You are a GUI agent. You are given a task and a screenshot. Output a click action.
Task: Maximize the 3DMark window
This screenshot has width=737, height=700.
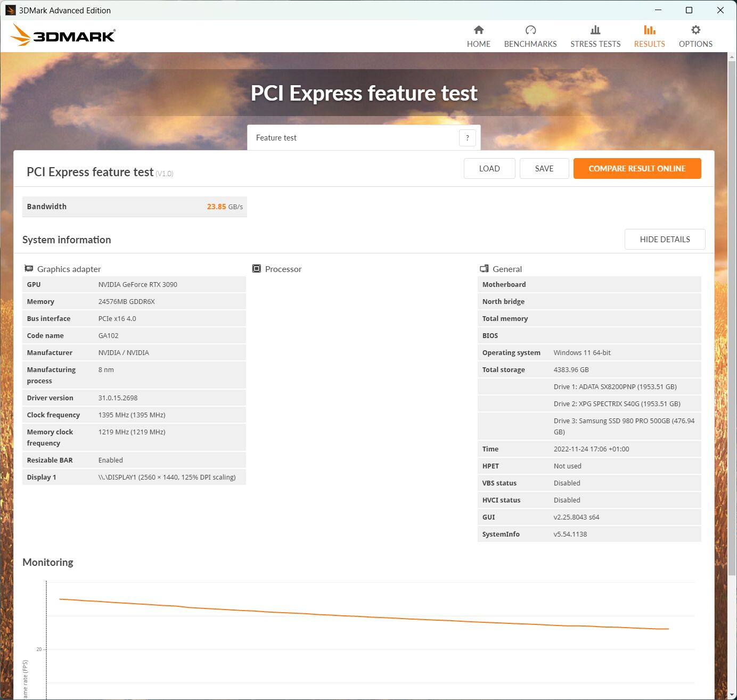point(689,10)
